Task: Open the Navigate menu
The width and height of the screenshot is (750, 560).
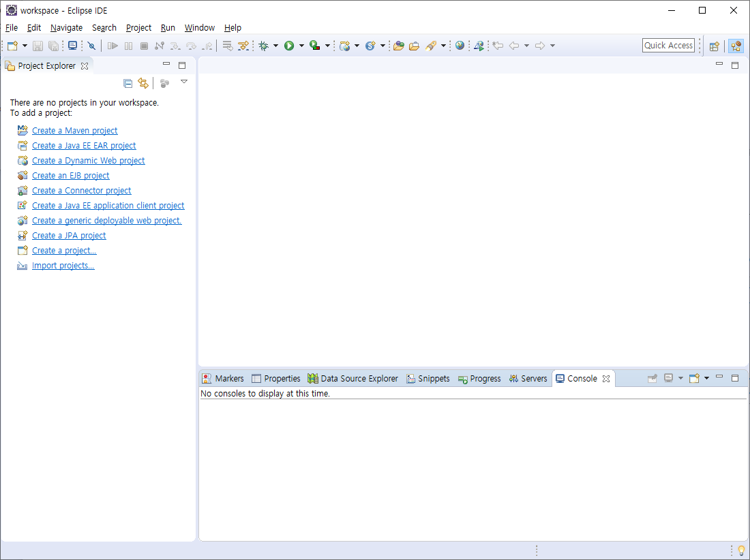Action: 67,28
